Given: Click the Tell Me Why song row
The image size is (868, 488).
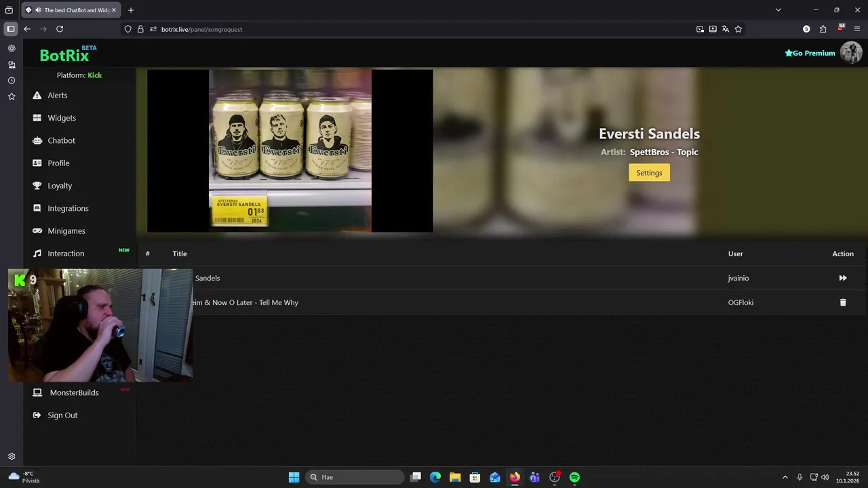Looking at the screenshot, I should [x=502, y=302].
